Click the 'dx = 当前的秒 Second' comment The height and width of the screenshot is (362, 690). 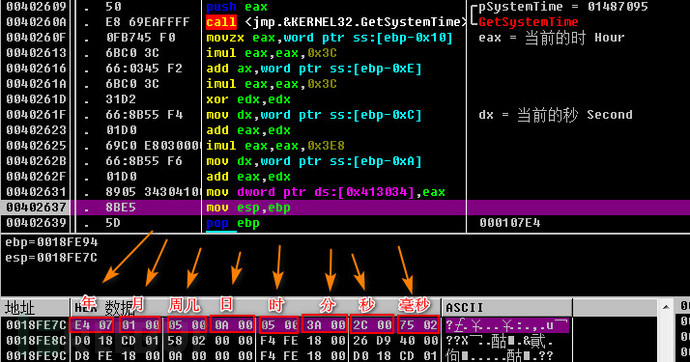coord(555,115)
